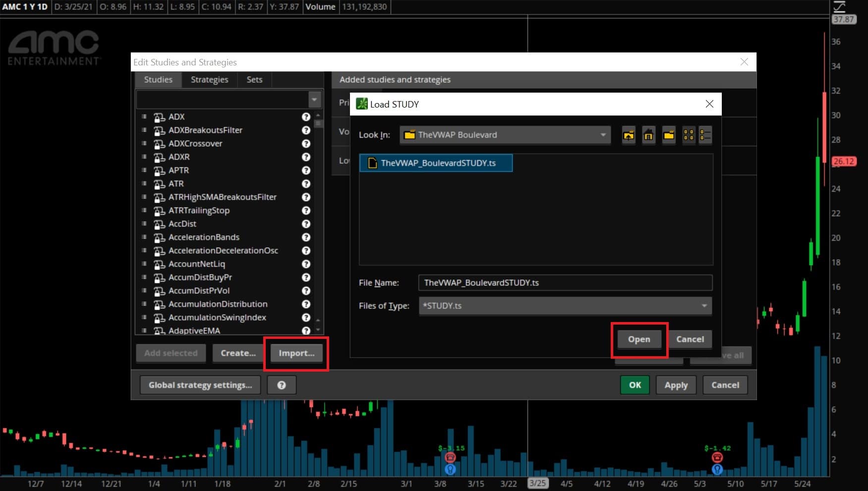Click the 3/25 highlighted date on time axis

click(x=538, y=483)
